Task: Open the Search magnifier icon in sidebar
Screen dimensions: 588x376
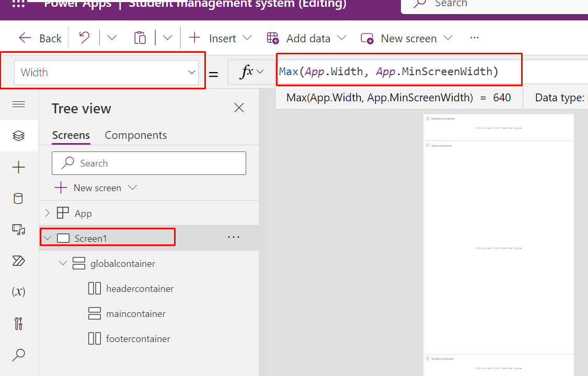Action: tap(18, 355)
